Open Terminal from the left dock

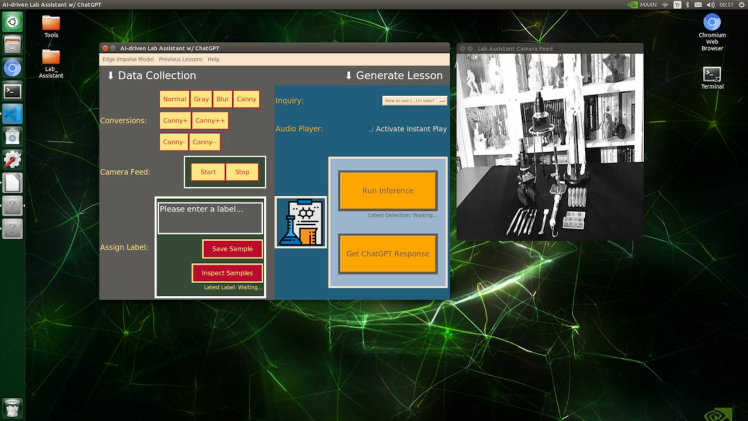(x=12, y=91)
